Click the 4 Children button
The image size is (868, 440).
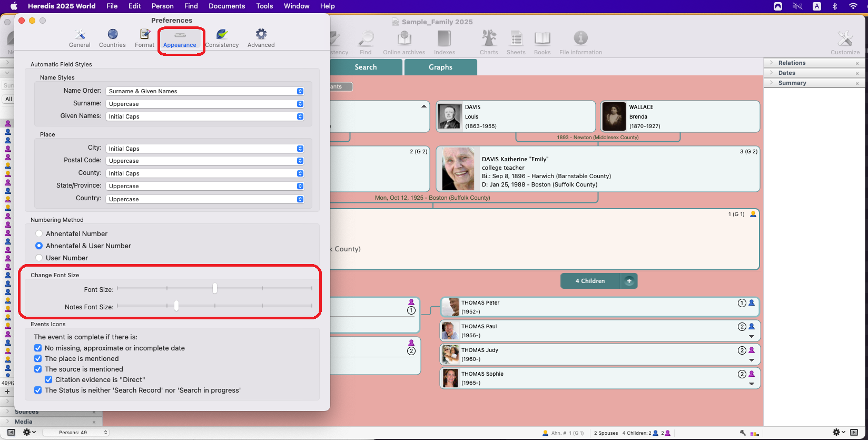pyautogui.click(x=590, y=281)
